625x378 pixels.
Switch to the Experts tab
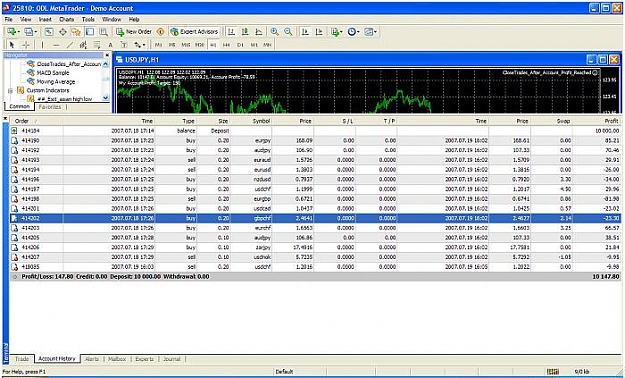pyautogui.click(x=144, y=359)
